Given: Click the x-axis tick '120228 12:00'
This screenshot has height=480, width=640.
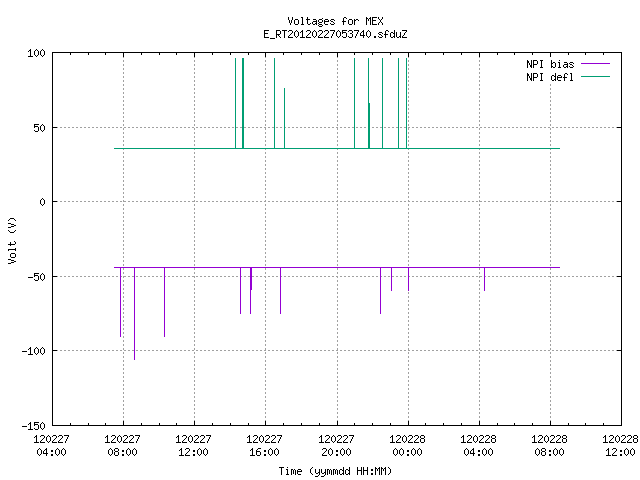Looking at the screenshot, I should tap(620, 446).
